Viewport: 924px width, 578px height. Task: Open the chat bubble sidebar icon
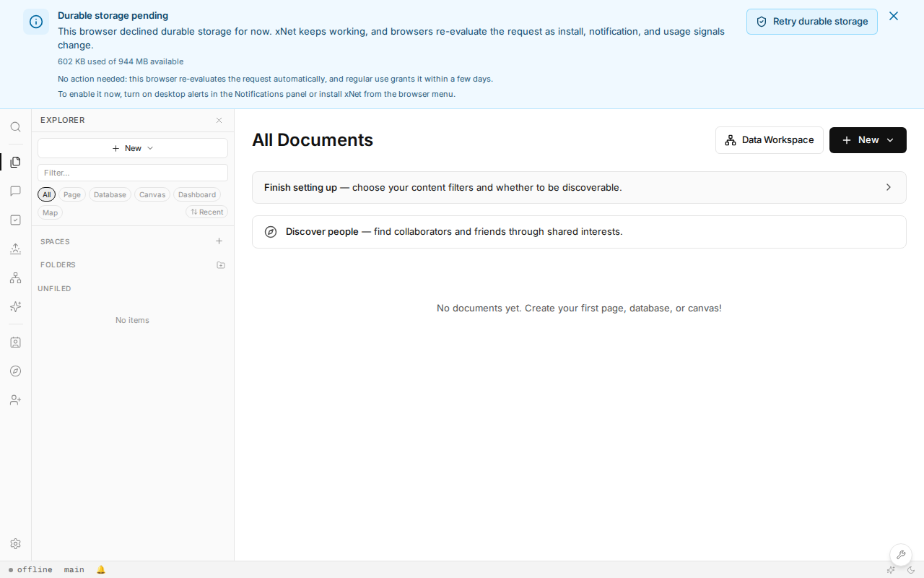pos(15,191)
